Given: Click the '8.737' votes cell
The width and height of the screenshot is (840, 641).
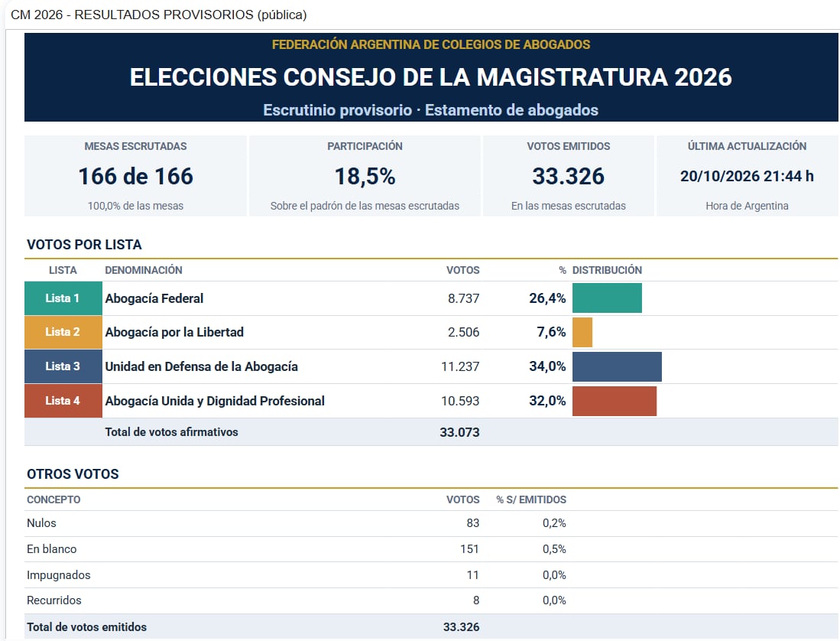Looking at the screenshot, I should pyautogui.click(x=463, y=298).
